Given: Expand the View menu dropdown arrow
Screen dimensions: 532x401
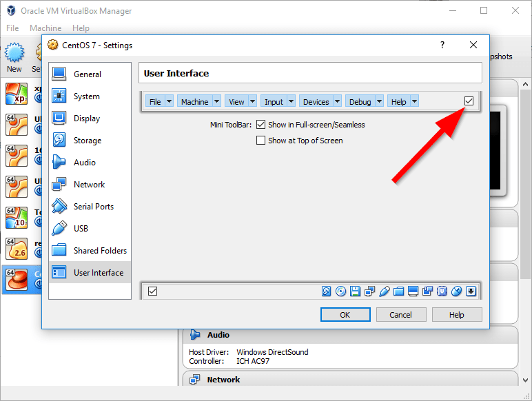Looking at the screenshot, I should [x=253, y=101].
